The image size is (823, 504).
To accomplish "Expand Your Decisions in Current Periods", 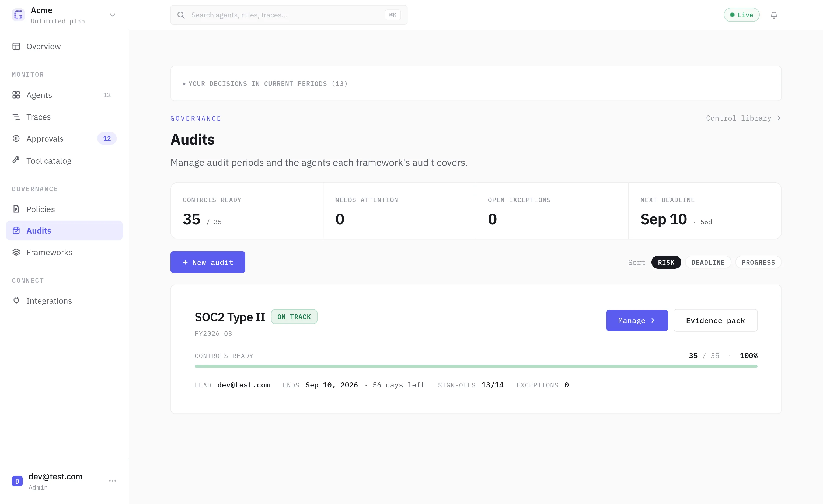I will pyautogui.click(x=265, y=83).
